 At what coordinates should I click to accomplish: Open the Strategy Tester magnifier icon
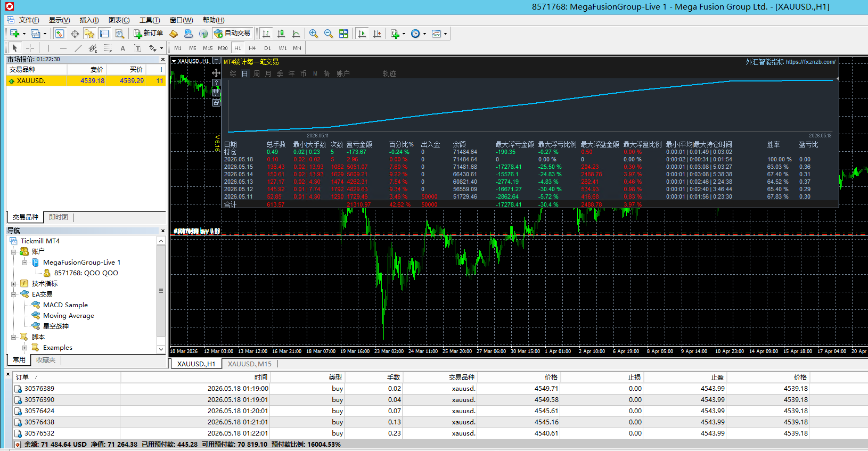pos(120,34)
